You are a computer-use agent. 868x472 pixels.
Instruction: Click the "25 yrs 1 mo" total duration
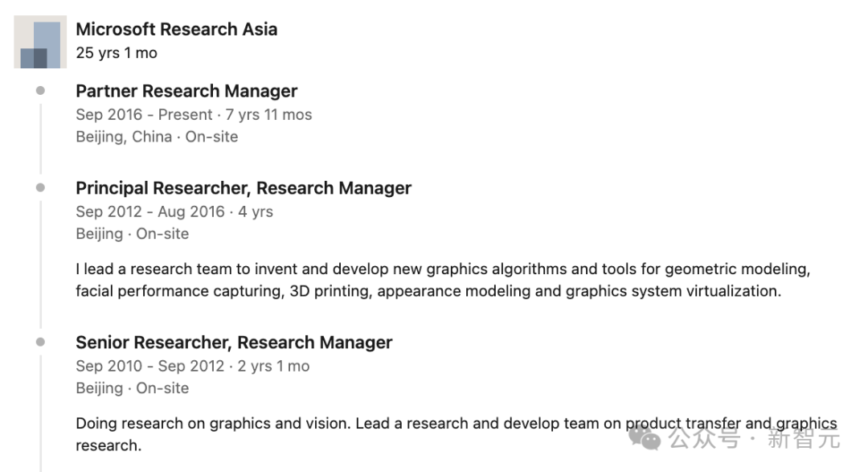(117, 53)
